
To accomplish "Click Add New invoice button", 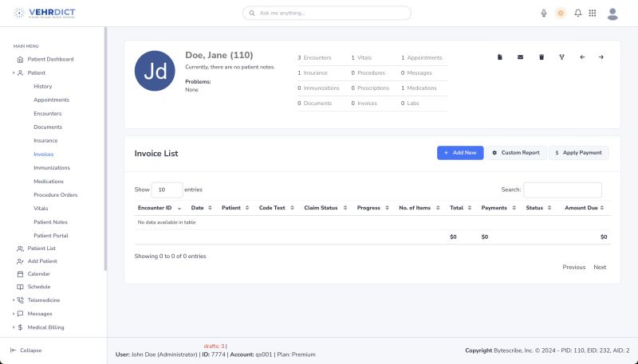I will click(460, 153).
